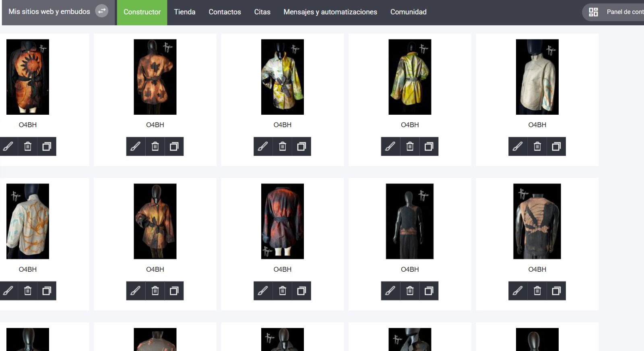Select the orange sunflower jacket thumbnail

click(x=28, y=77)
